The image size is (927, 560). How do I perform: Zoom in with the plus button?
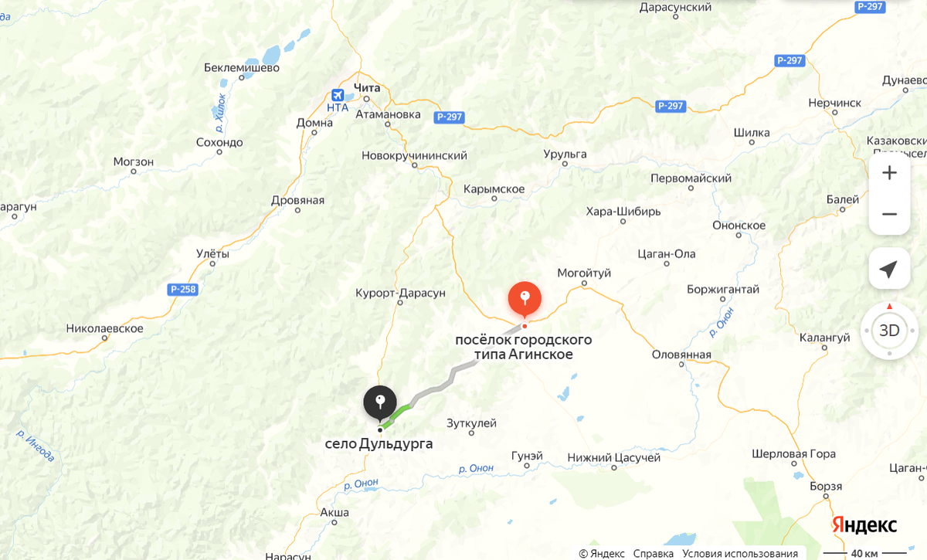coord(889,173)
